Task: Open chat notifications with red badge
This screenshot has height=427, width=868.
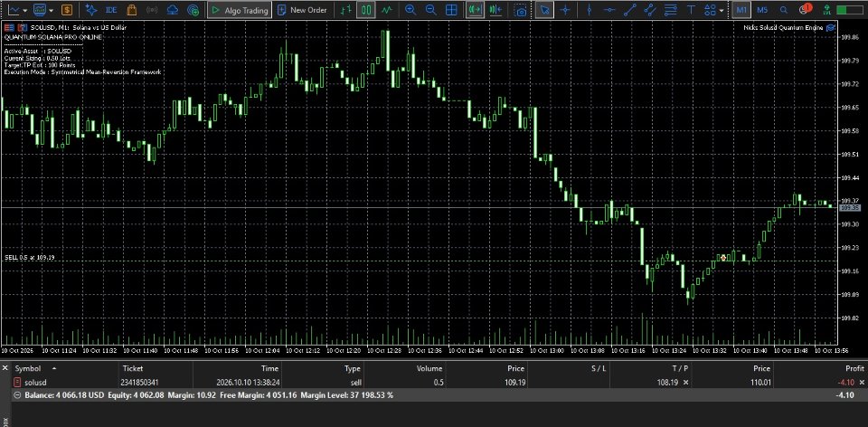Action: pos(806,9)
